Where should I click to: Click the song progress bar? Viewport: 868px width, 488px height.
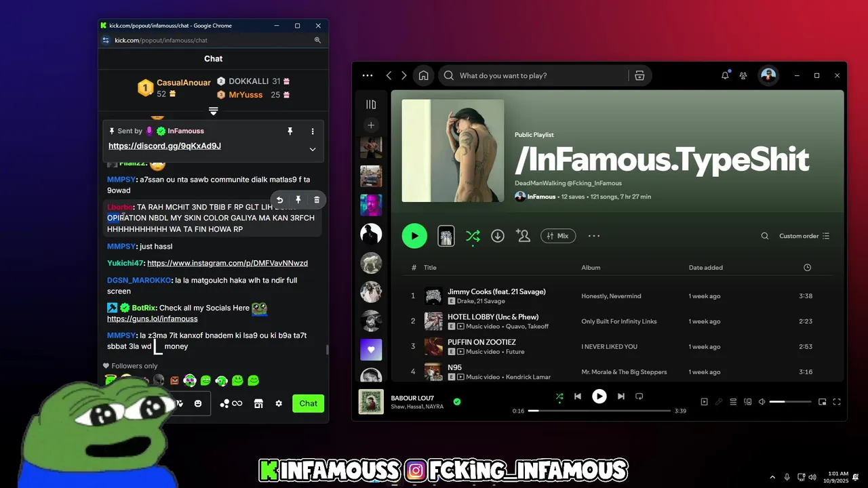click(599, 411)
